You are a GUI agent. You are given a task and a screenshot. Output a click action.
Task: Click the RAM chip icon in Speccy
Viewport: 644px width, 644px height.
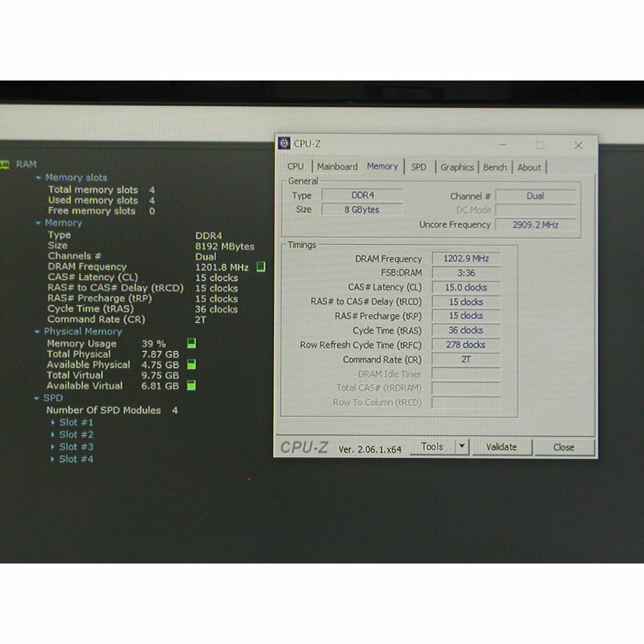5,165
